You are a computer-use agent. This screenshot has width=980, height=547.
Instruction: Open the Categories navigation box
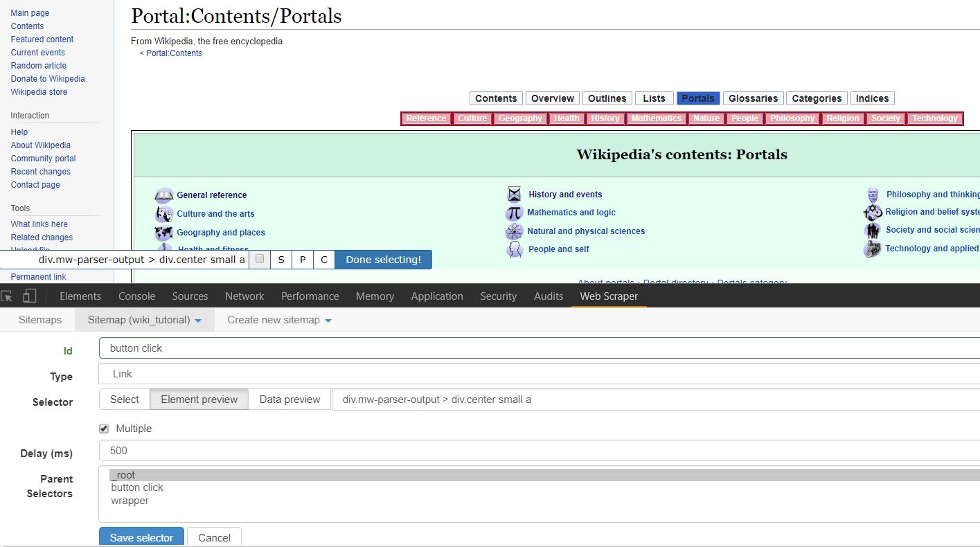[817, 98]
